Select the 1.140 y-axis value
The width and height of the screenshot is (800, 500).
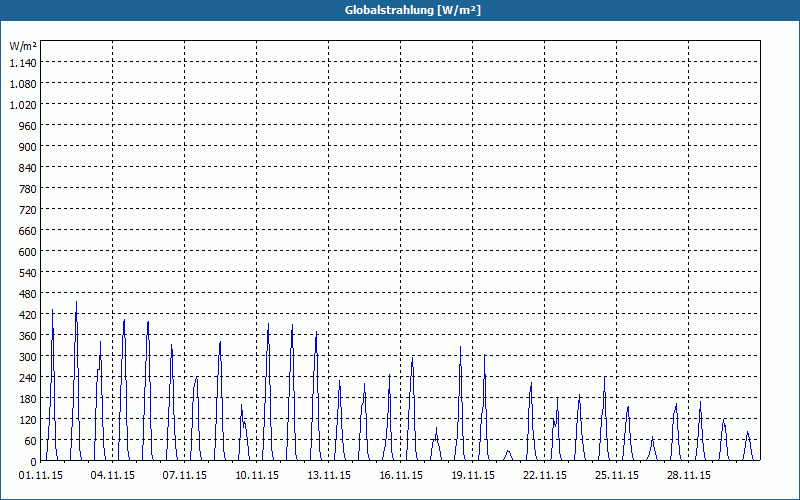(x=23, y=63)
